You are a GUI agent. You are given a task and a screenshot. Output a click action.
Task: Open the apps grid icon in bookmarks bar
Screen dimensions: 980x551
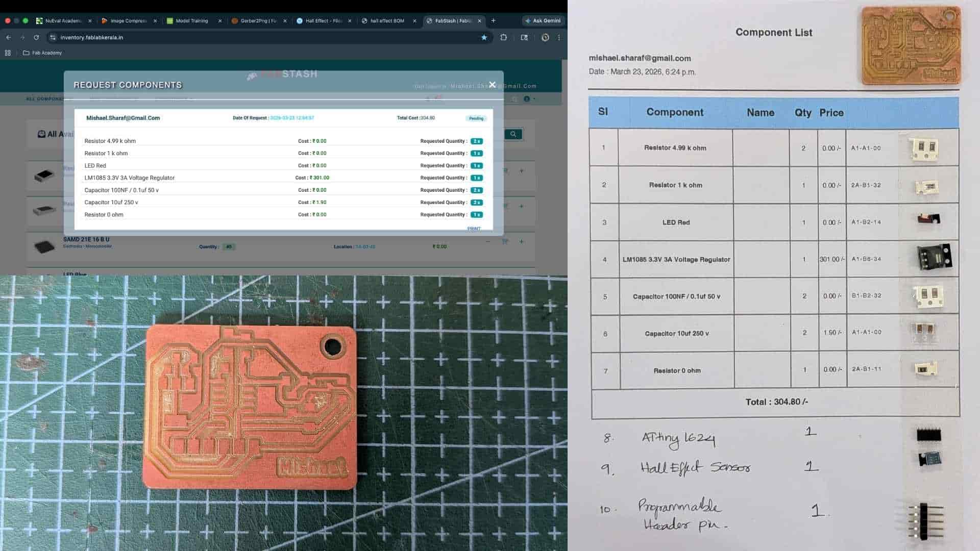click(x=8, y=53)
